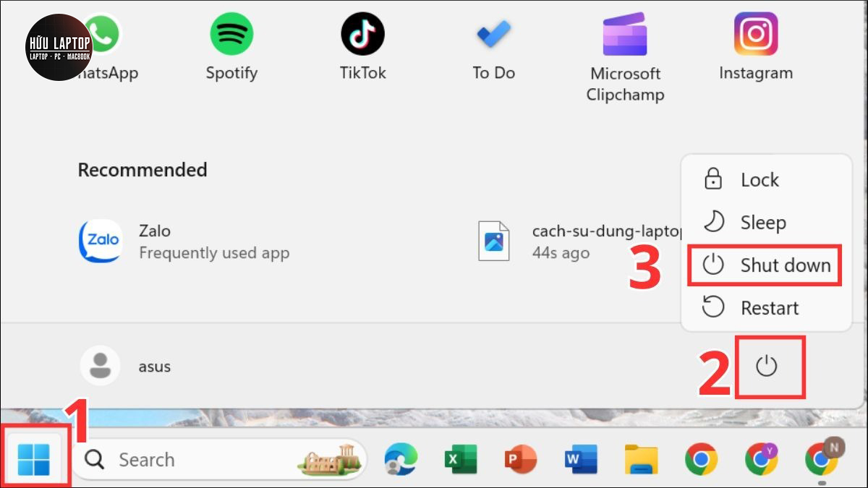Screen dimensions: 868x488
Task: Select Restart in the power menu
Action: coord(765,308)
